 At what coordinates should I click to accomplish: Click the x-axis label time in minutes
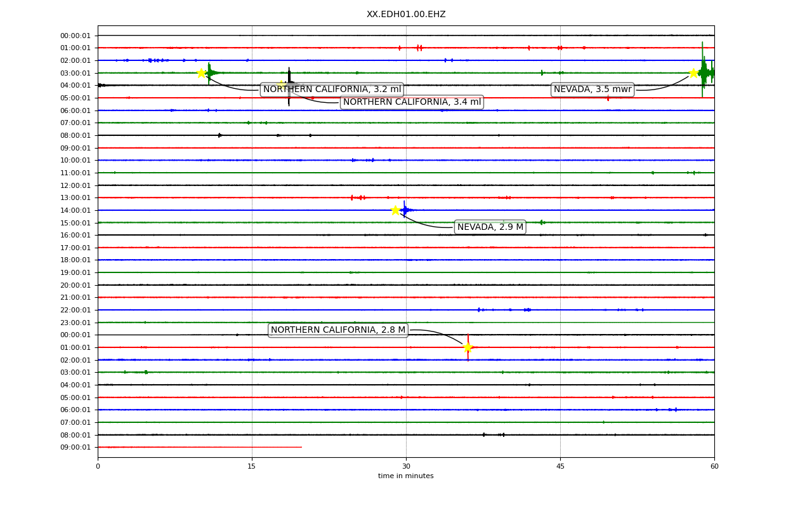tap(406, 476)
